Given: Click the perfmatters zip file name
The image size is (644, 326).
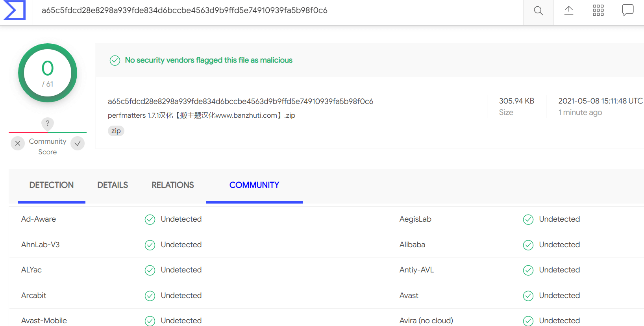Looking at the screenshot, I should click(x=202, y=115).
